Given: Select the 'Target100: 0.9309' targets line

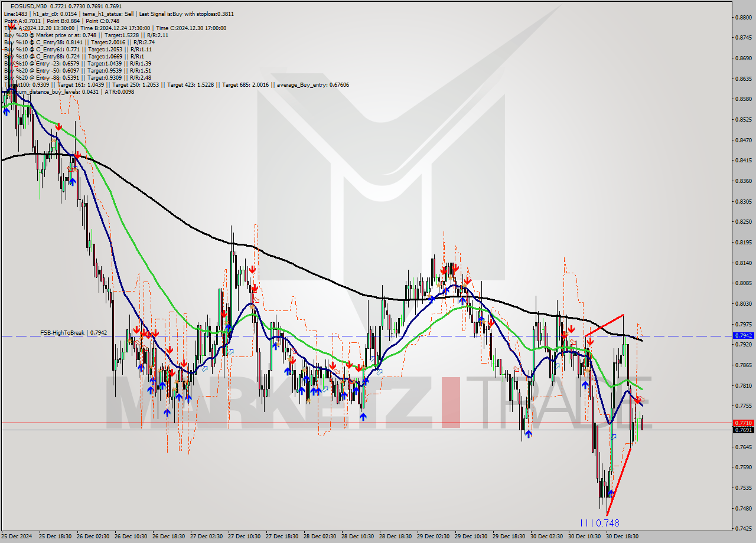Looking at the screenshot, I should click(176, 84).
